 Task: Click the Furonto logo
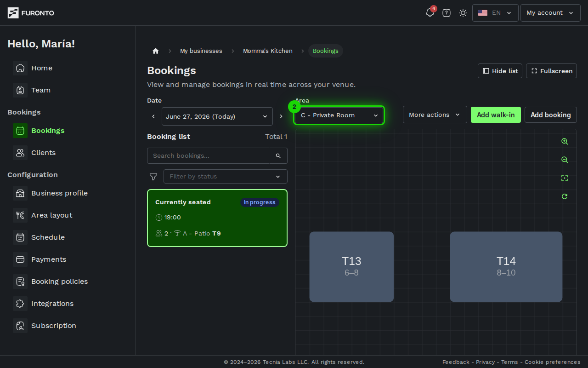coord(31,13)
